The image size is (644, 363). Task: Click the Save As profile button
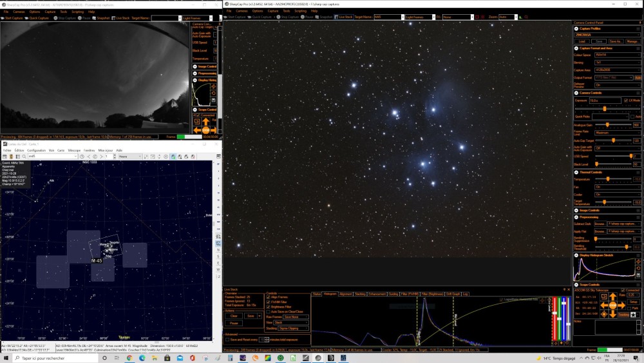[x=616, y=41]
